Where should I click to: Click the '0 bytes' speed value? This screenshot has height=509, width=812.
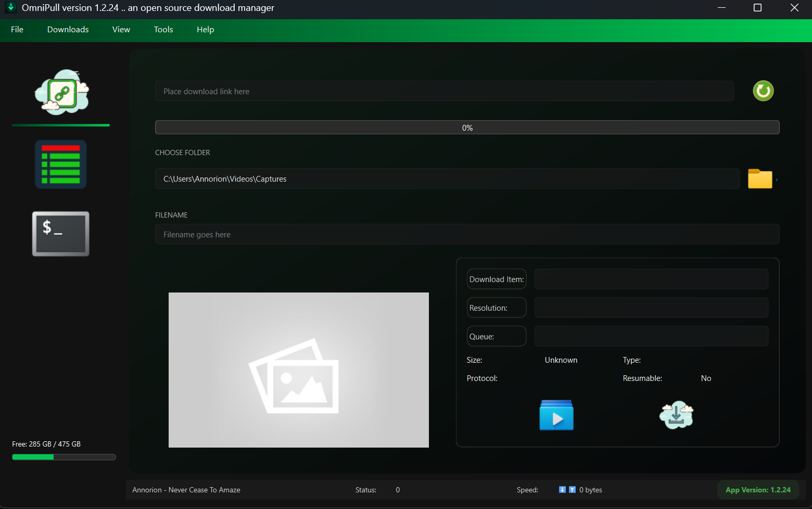(591, 490)
